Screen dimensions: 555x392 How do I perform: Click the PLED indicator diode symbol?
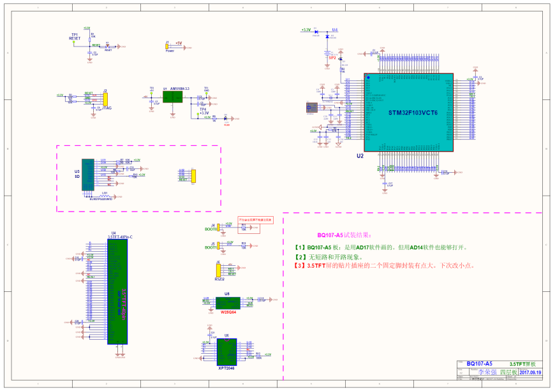[226, 119]
